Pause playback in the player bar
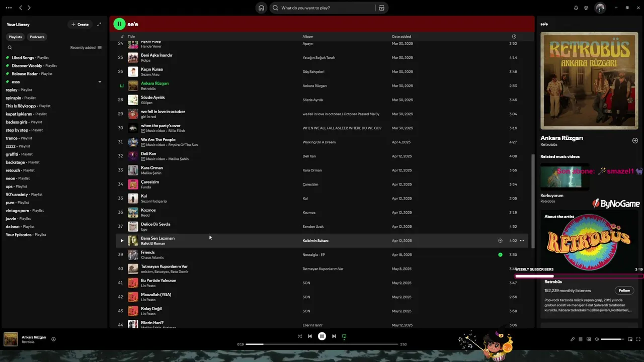The width and height of the screenshot is (644, 362). pos(322,336)
